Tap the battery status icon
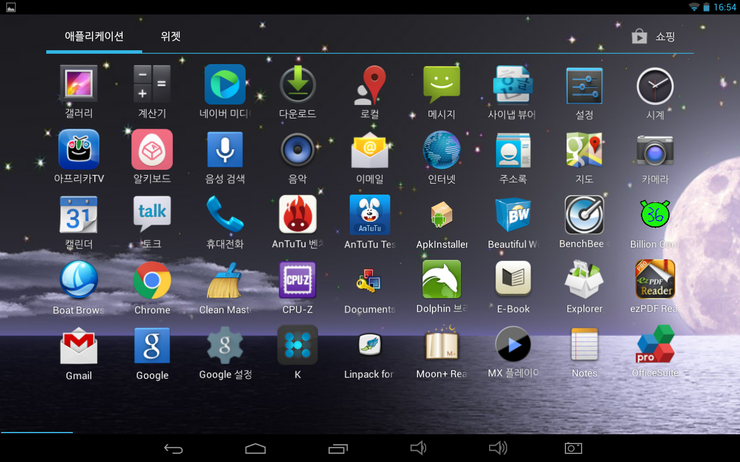The image size is (740, 462). (706, 7)
